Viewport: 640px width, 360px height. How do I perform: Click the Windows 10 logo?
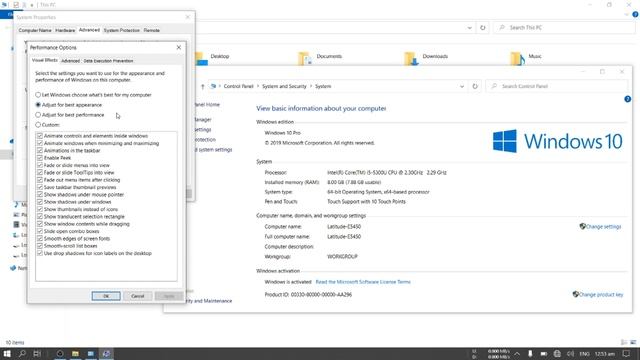[558, 141]
